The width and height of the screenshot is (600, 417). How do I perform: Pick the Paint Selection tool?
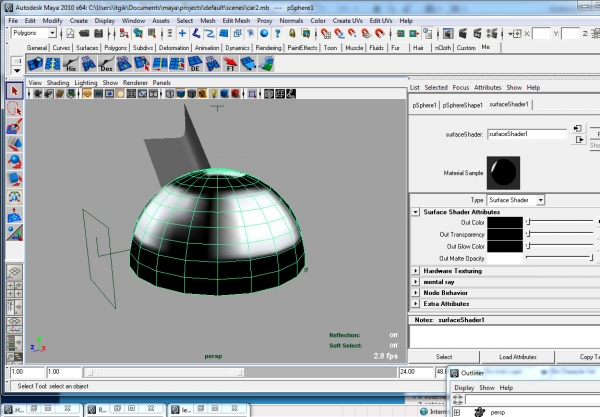coord(15,126)
